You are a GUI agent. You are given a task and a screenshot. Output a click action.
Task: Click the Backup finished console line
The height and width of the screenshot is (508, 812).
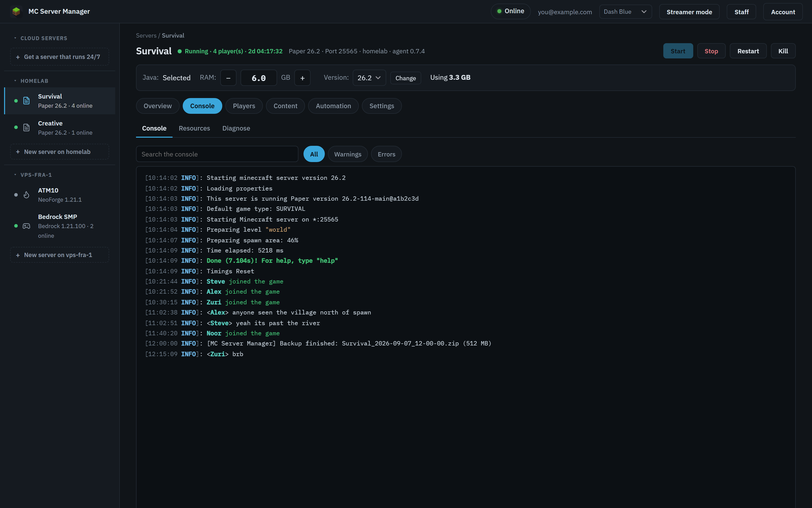coord(318,343)
